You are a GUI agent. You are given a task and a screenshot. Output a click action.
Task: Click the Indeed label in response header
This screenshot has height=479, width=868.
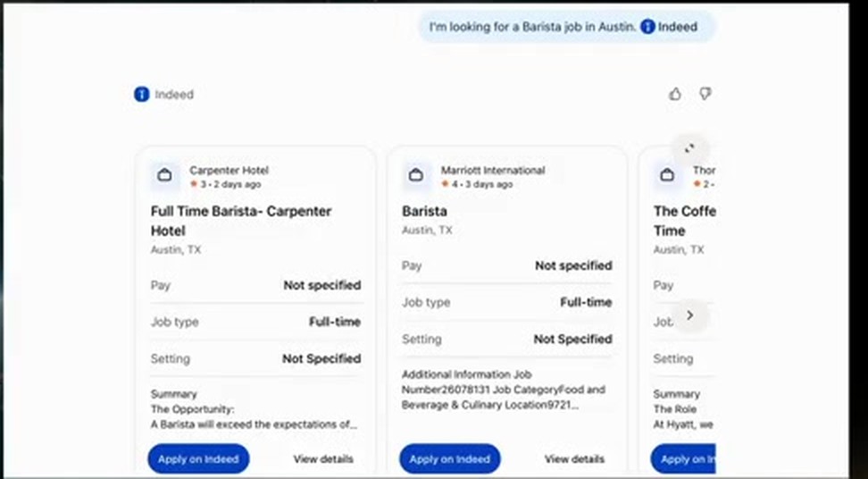[174, 94]
